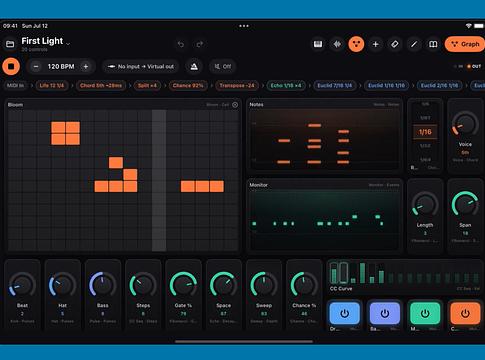Select the Split ×4 chain node
The height and width of the screenshot is (360, 485).
pos(147,86)
